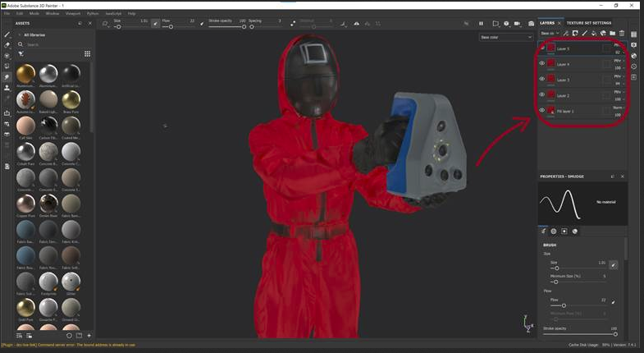The width and height of the screenshot is (644, 353).
Task: Open the Help menu
Action: (131, 14)
